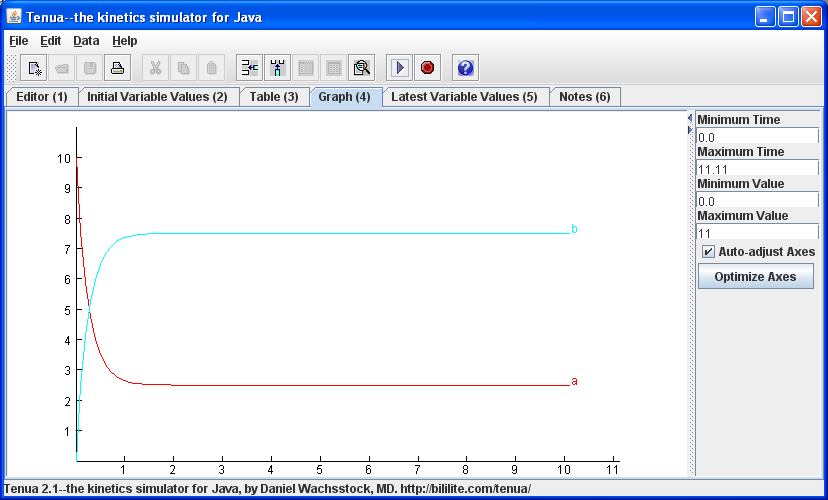The width and height of the screenshot is (828, 500).
Task: Select the Graph (4) tab
Action: [344, 97]
